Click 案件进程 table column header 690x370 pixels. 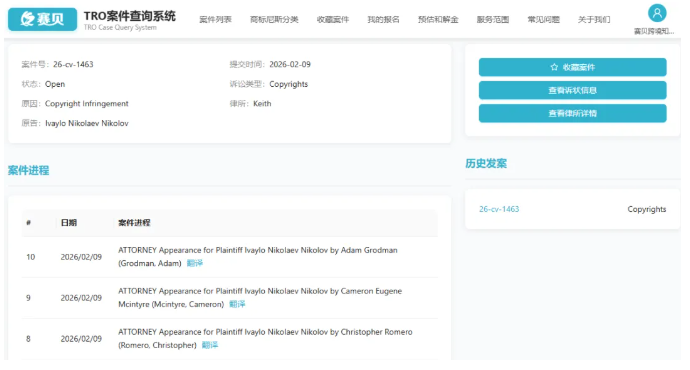pyautogui.click(x=134, y=223)
